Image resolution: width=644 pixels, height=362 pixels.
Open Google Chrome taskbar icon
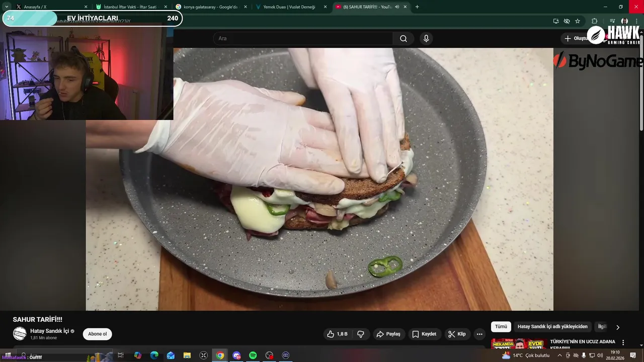pos(220,355)
